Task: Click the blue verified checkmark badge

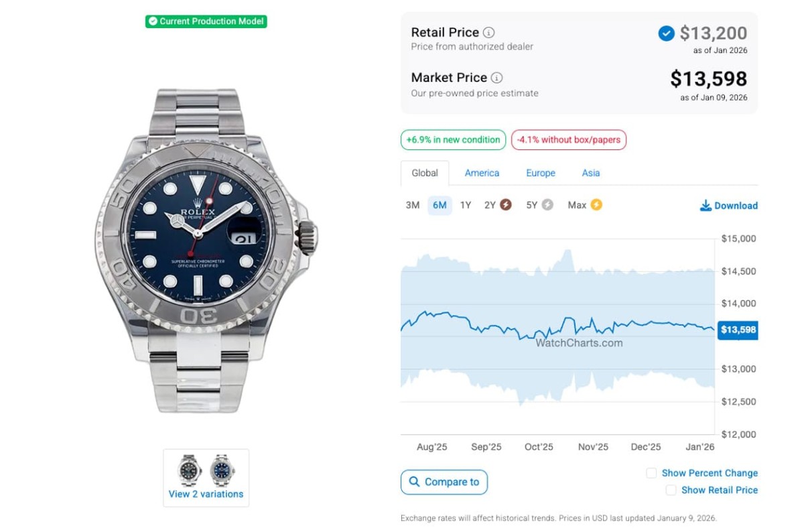Action: 666,33
